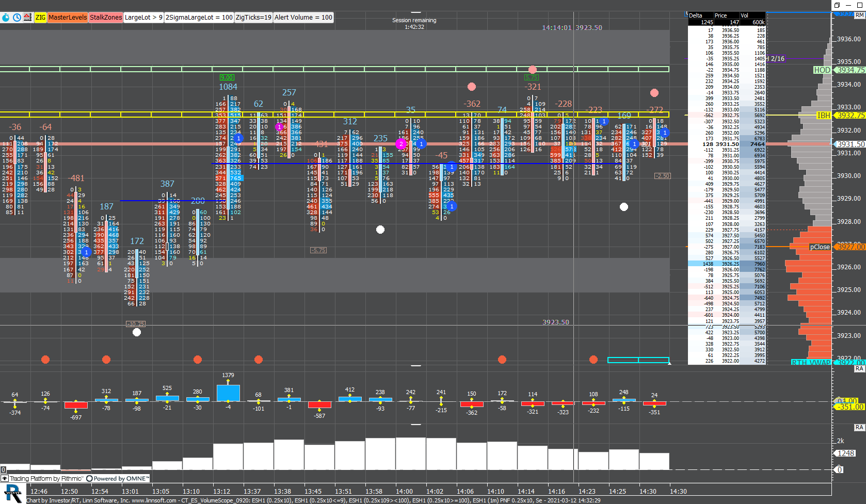Viewport: 866px width, 504px height.
Task: Click the small 0 box at volume pane left
Action: pos(3,470)
